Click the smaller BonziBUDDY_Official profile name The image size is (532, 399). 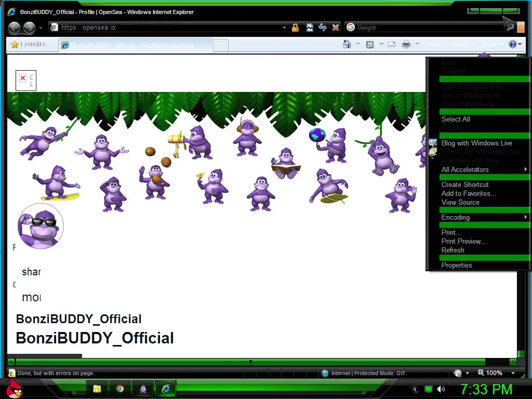pyautogui.click(x=79, y=319)
